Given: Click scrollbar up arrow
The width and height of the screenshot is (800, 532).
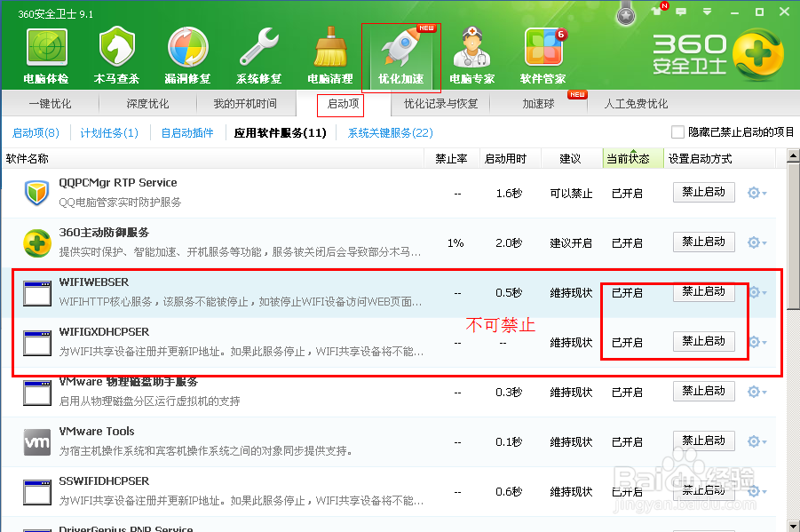Looking at the screenshot, I should pyautogui.click(x=793, y=155).
